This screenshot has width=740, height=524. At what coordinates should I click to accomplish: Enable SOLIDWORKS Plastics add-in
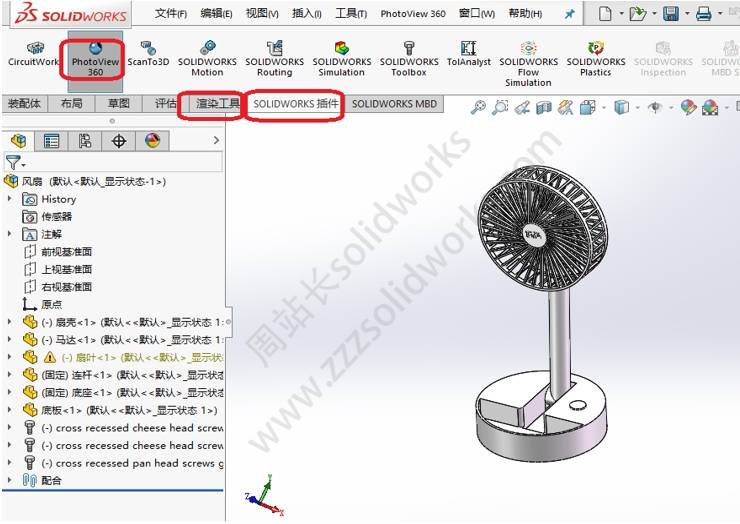[596, 59]
